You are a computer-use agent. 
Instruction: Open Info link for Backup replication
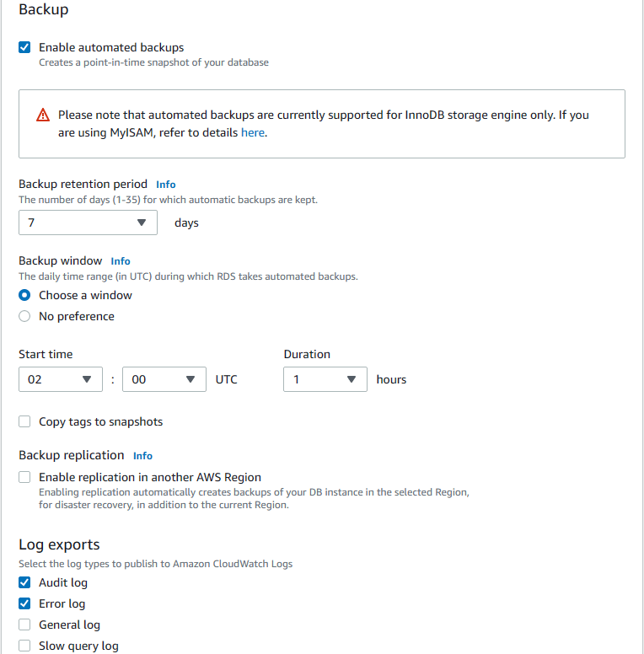tap(142, 456)
